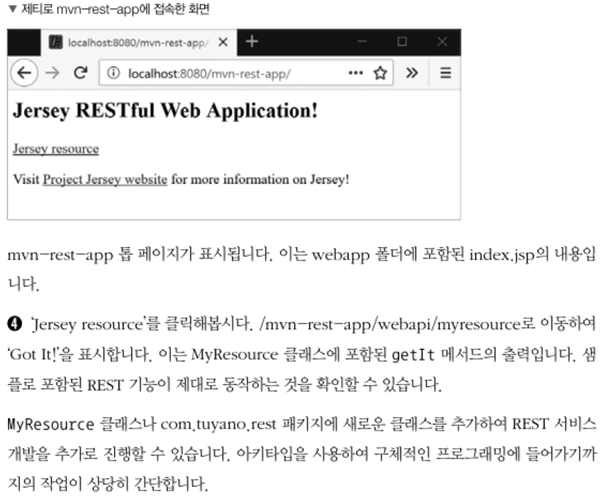602x497 pixels.
Task: Click the tab's favicon icon
Action: [x=56, y=42]
